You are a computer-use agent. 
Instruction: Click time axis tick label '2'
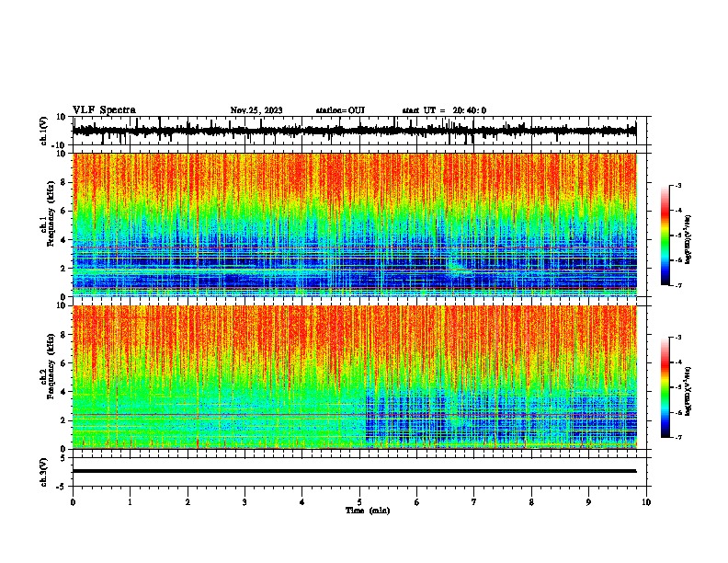point(188,502)
